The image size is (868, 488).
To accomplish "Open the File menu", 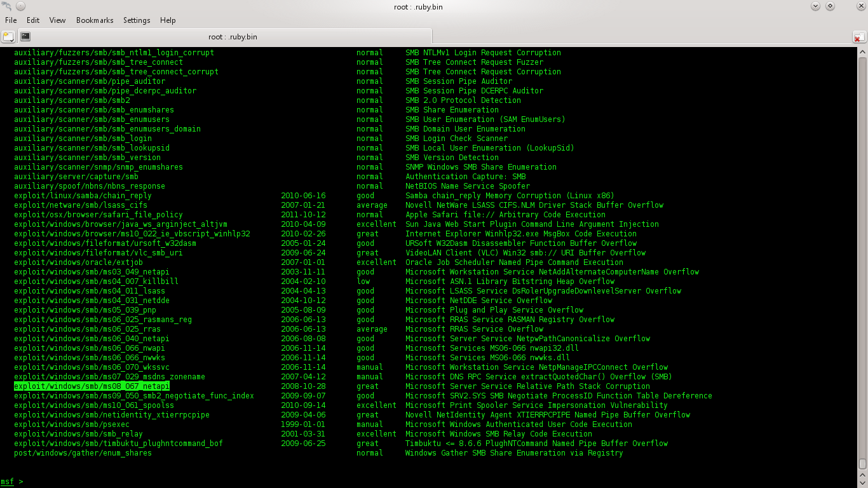I will coord(11,20).
